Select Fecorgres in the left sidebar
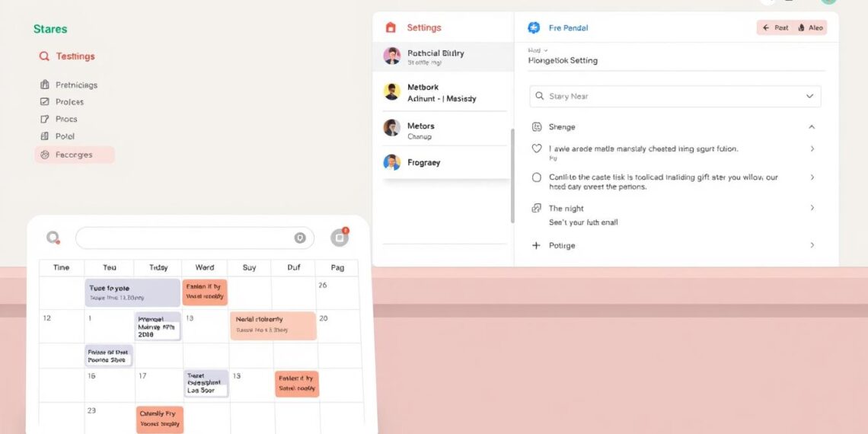The image size is (868, 434). 75,155
